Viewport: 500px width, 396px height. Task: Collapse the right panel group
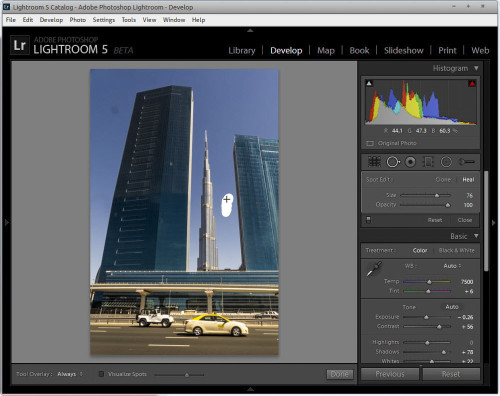[494, 222]
